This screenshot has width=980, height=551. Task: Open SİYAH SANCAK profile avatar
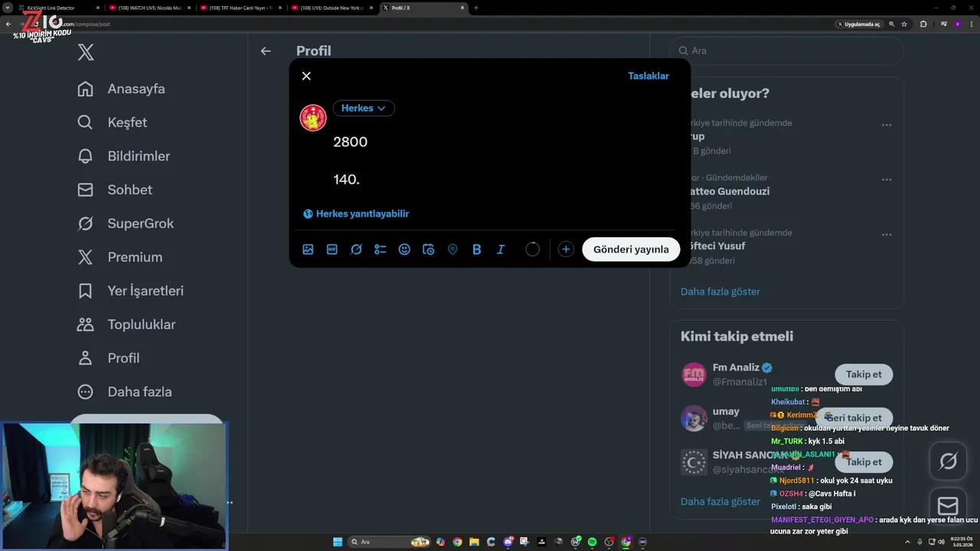694,462
